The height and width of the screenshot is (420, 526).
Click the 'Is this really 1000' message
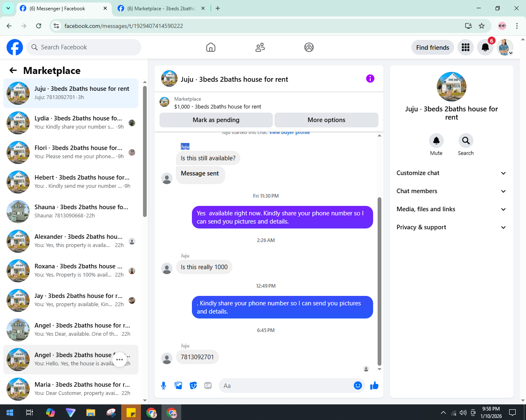[x=204, y=267]
